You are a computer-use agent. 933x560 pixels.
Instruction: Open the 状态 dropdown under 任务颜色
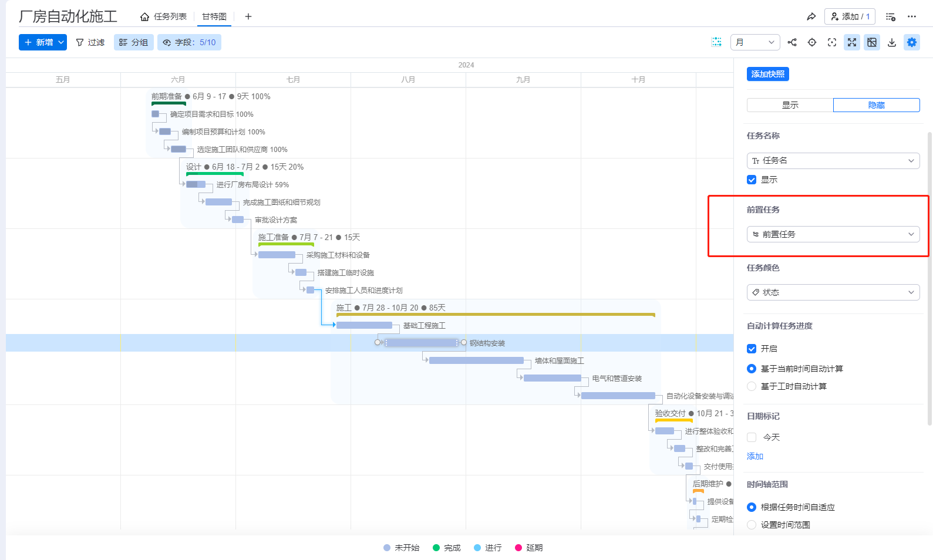[x=833, y=292]
